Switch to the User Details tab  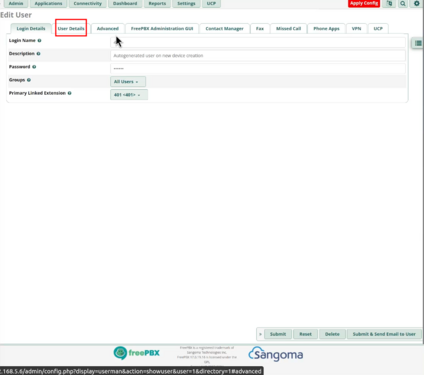coord(71,29)
